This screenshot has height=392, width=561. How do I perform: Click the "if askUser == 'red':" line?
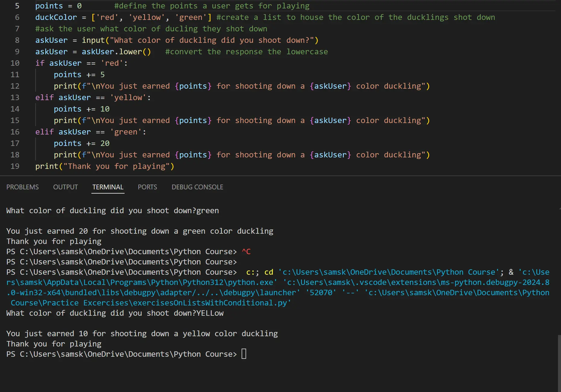point(81,63)
